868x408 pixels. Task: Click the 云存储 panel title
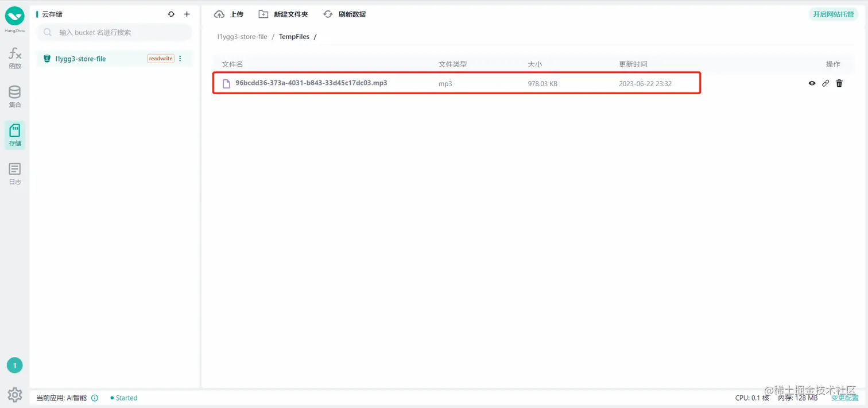coord(52,14)
